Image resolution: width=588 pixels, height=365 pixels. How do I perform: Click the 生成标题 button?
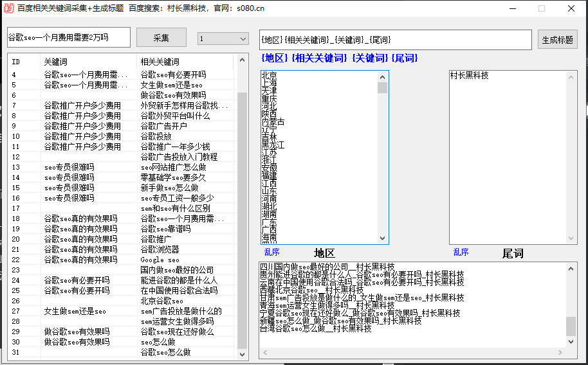[x=557, y=40]
